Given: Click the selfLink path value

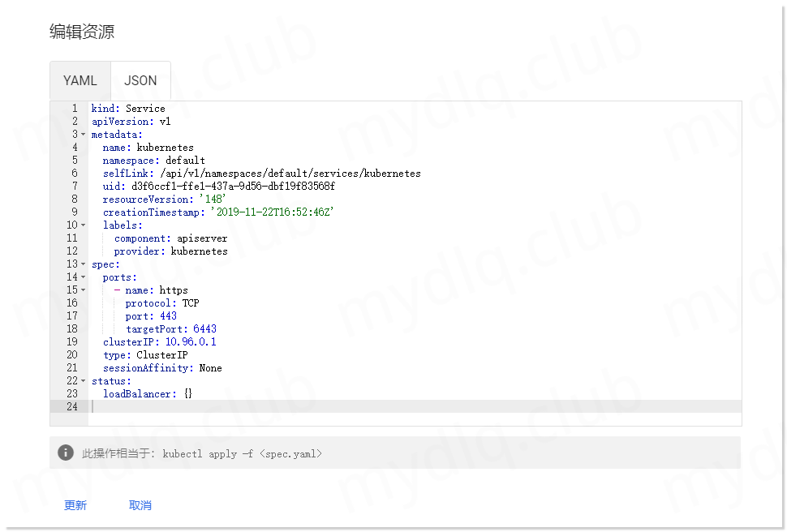Looking at the screenshot, I should click(290, 174).
